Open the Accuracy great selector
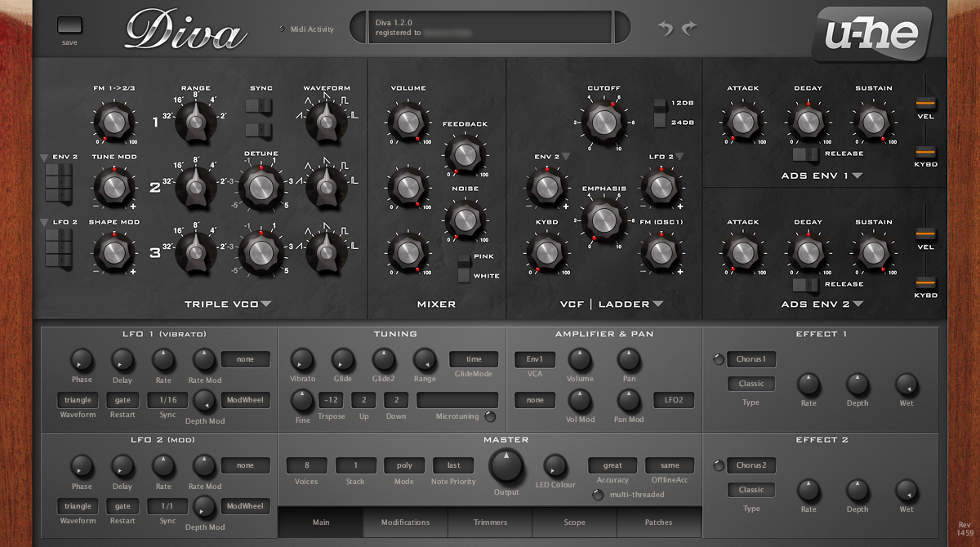The image size is (980, 547). (612, 465)
